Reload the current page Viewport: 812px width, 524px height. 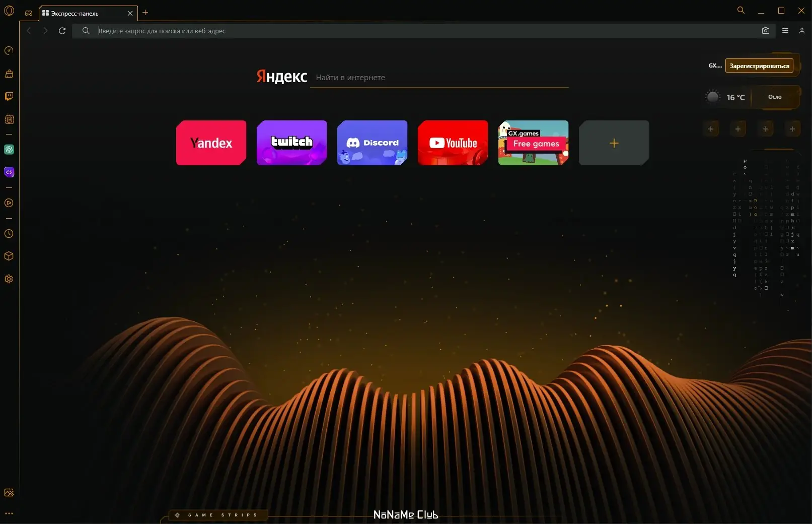[x=62, y=31]
